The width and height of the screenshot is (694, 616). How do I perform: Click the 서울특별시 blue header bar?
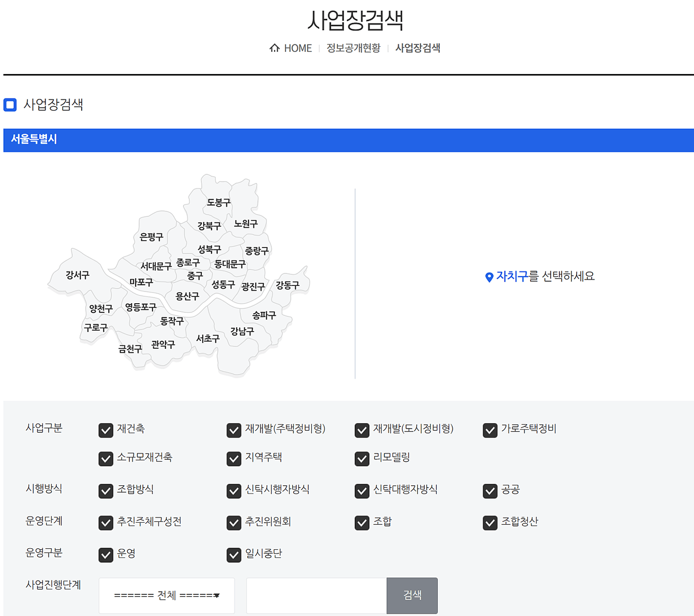348,140
